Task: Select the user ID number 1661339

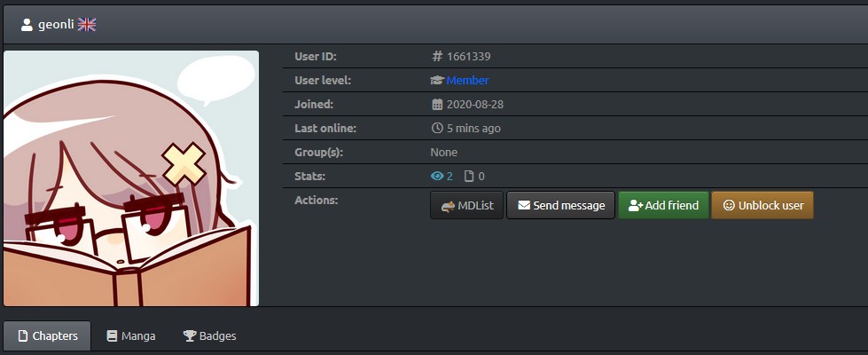Action: 468,57
